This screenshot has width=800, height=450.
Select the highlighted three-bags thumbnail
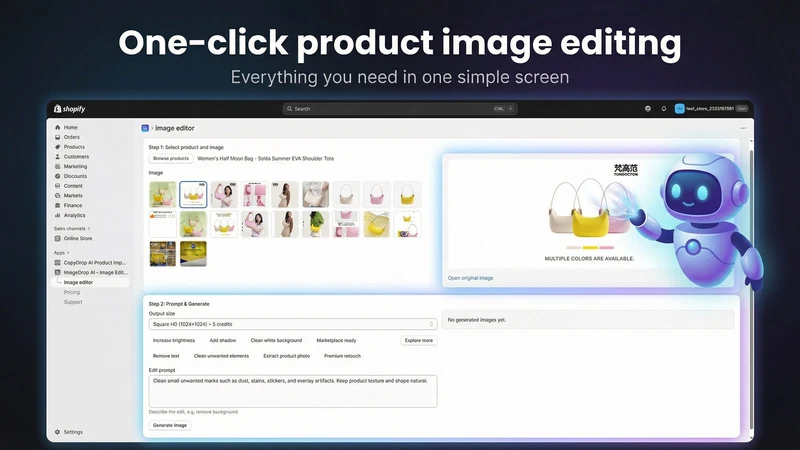point(193,194)
